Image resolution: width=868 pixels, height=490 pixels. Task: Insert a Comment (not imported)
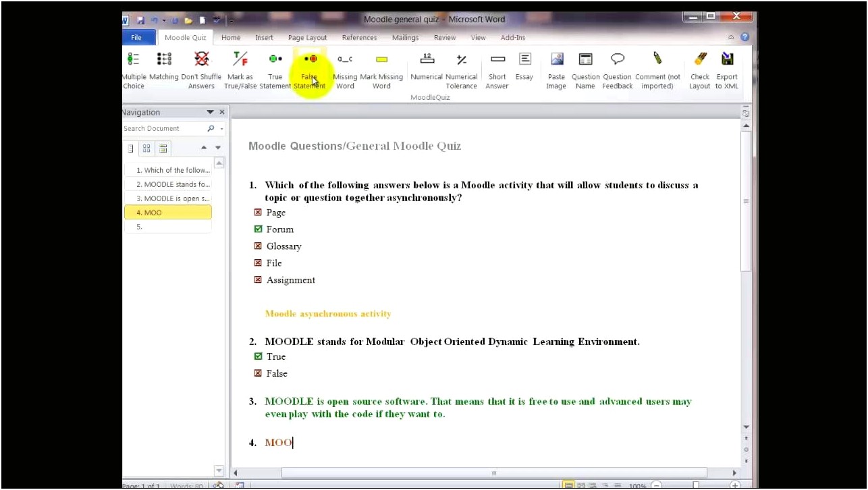click(x=657, y=70)
